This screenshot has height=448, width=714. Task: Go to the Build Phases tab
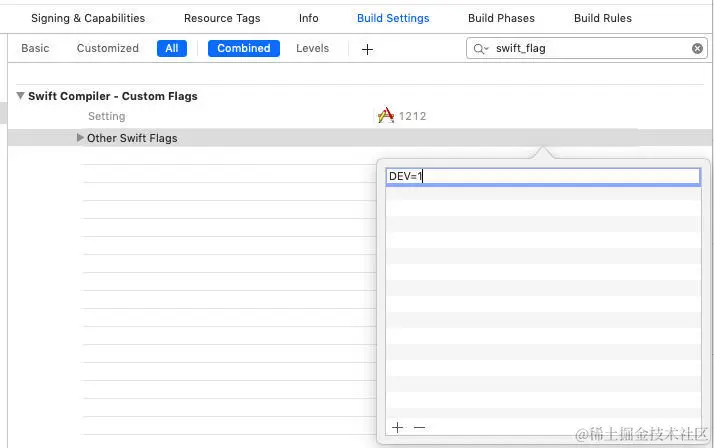click(x=501, y=18)
